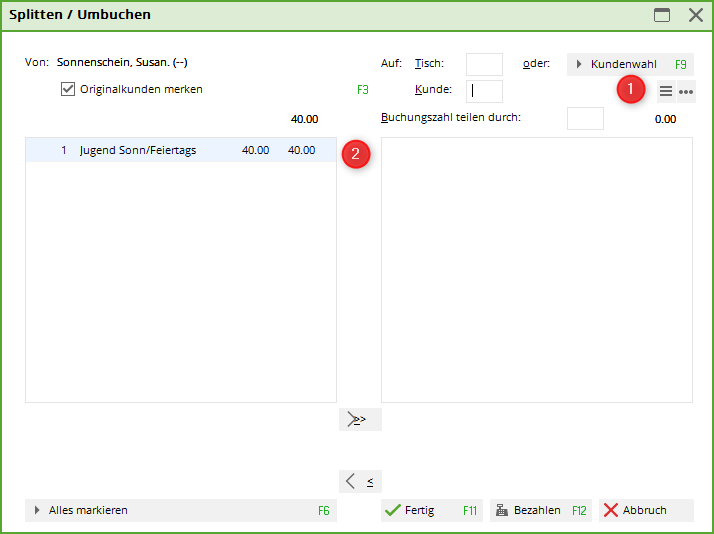The width and height of the screenshot is (714, 534).
Task: Move item right with >> arrow button
Action: [x=360, y=419]
